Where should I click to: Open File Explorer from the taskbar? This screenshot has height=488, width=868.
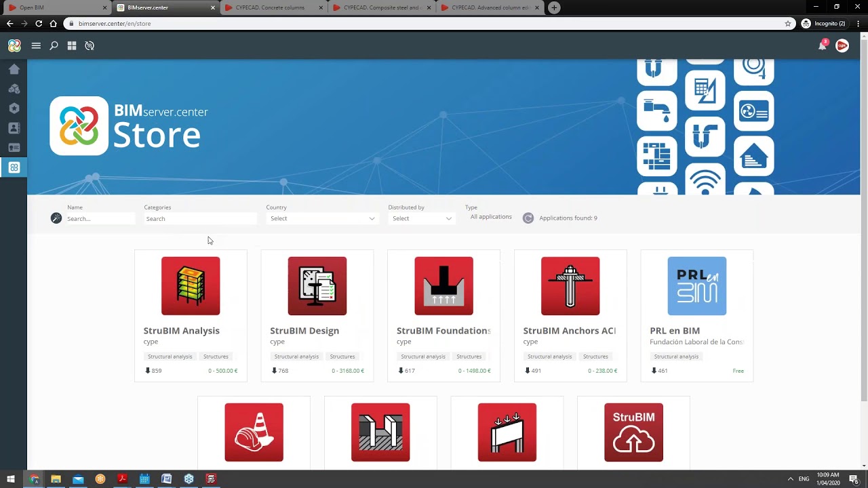point(56,479)
